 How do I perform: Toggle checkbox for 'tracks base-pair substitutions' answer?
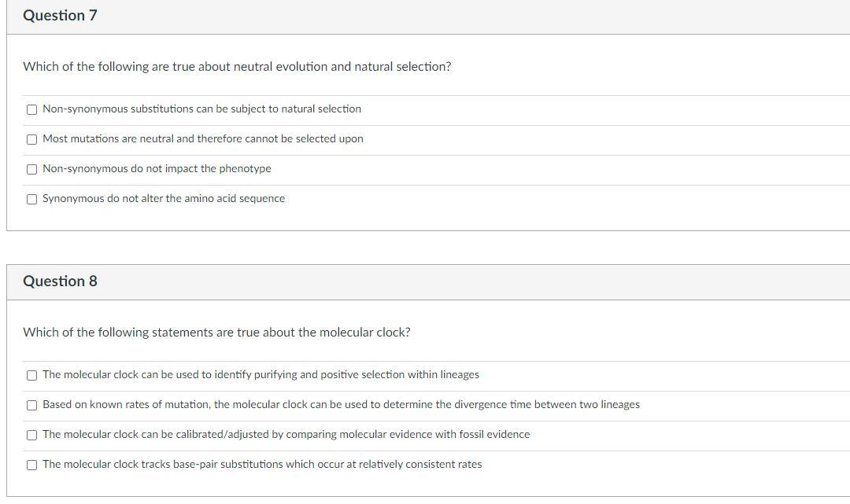click(x=31, y=465)
